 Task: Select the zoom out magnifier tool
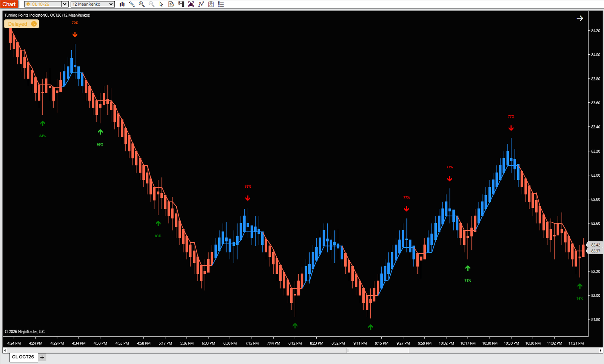(151, 4)
